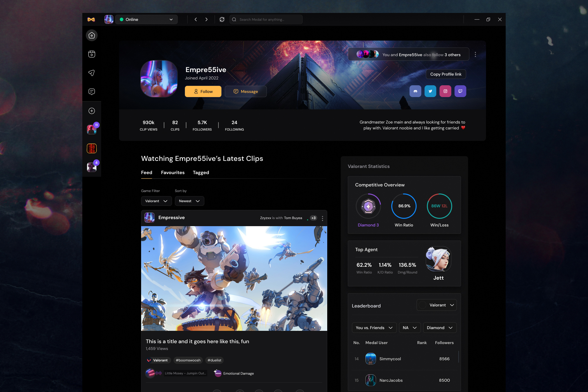Play the clip thumbnail

coord(234,278)
